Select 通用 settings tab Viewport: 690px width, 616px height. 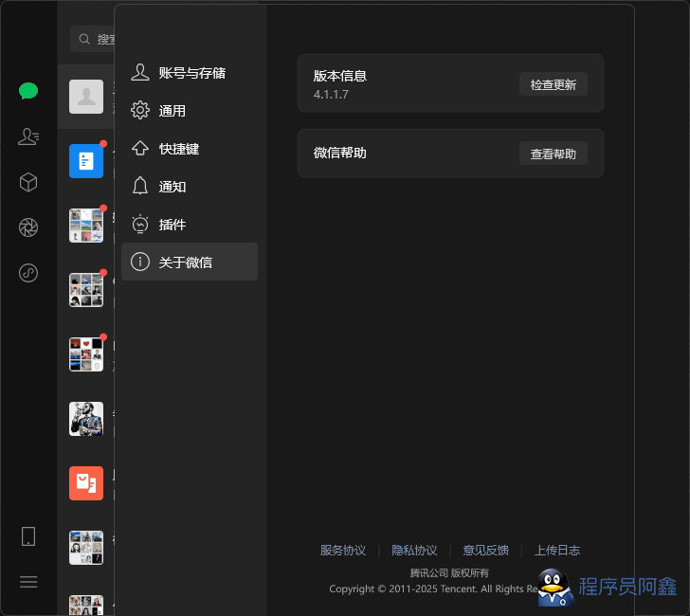[x=190, y=111]
